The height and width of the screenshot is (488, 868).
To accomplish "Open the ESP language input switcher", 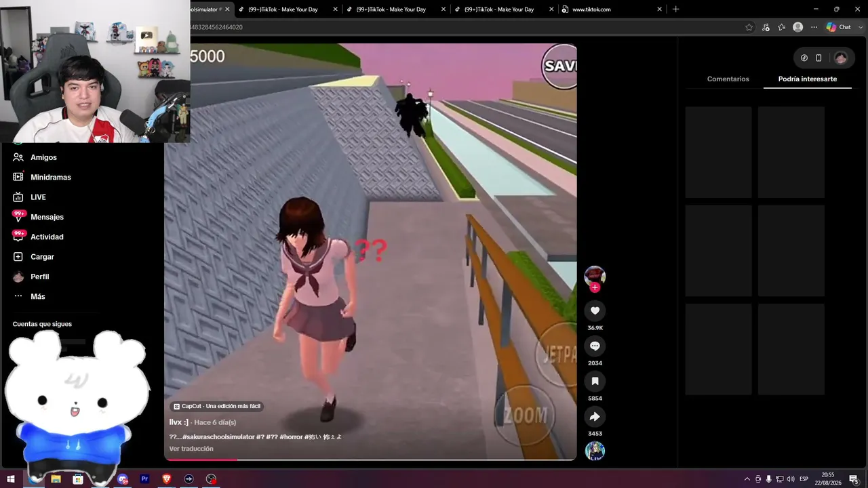I will (804, 479).
